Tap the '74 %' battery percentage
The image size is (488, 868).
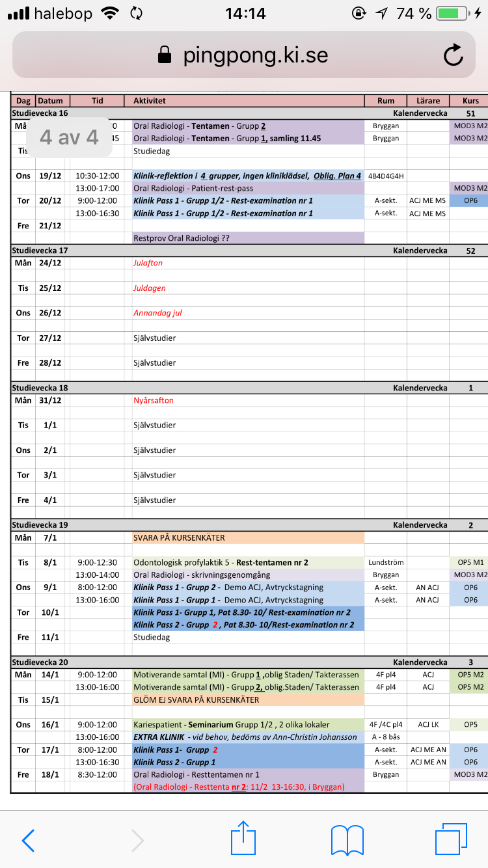pyautogui.click(x=413, y=13)
